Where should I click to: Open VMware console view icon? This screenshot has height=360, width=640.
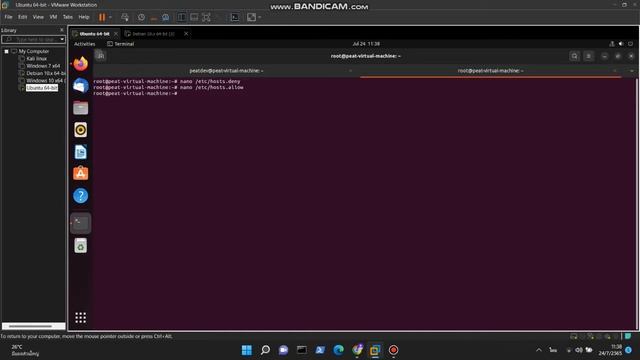(235, 17)
